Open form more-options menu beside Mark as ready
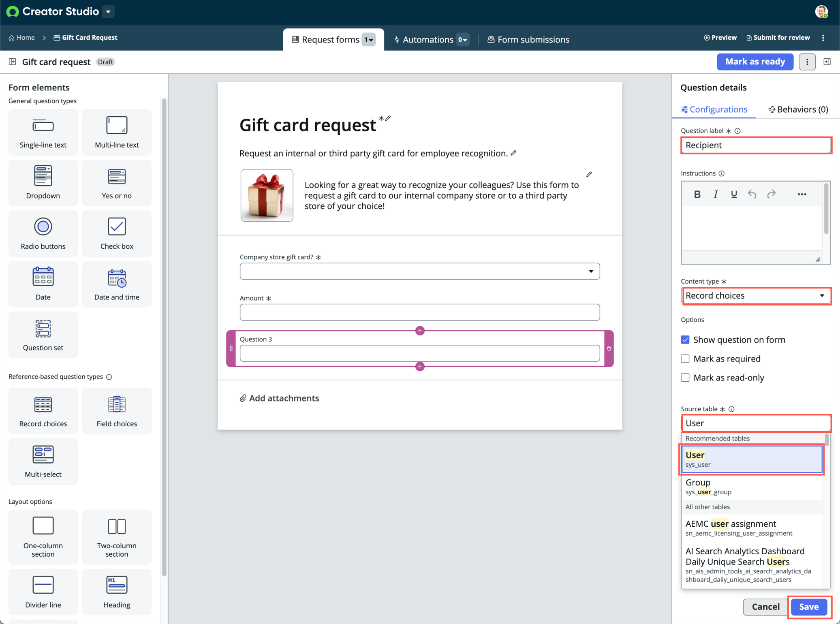 pyautogui.click(x=807, y=62)
